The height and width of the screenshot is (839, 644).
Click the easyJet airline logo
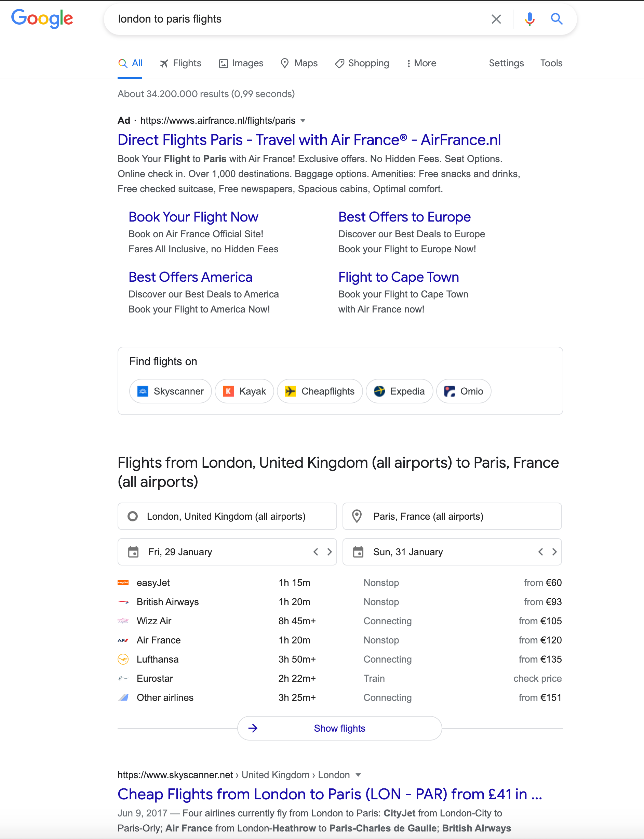123,583
